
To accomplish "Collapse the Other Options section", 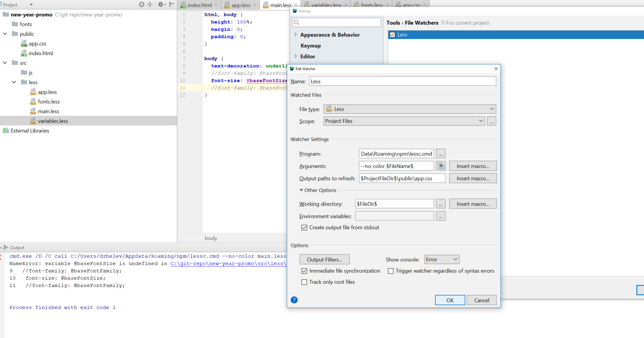I will point(301,190).
